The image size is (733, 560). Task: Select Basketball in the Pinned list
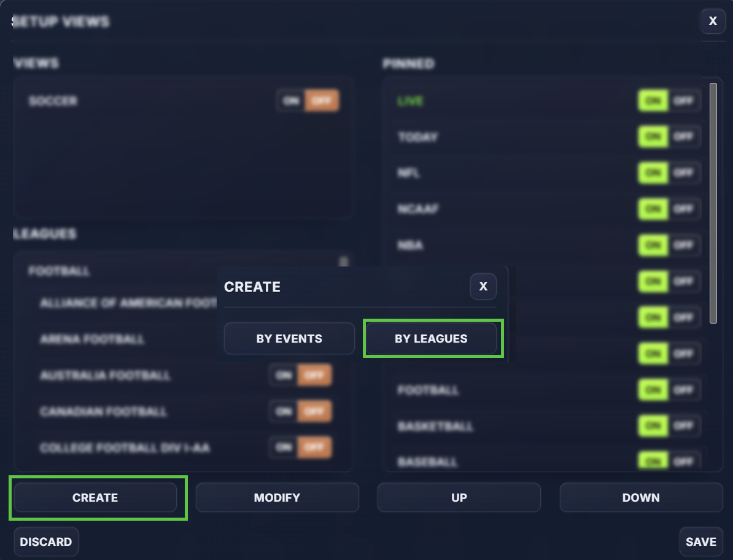coord(435,426)
